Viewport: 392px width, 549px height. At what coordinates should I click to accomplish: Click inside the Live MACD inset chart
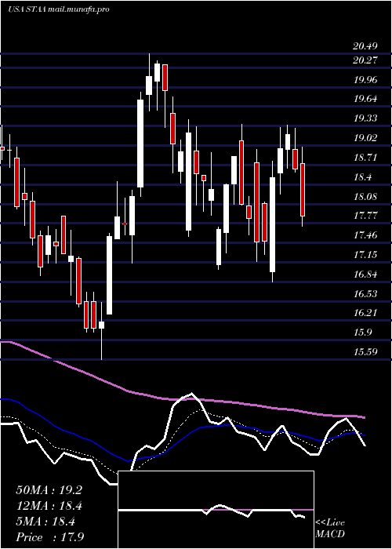pyautogui.click(x=216, y=510)
